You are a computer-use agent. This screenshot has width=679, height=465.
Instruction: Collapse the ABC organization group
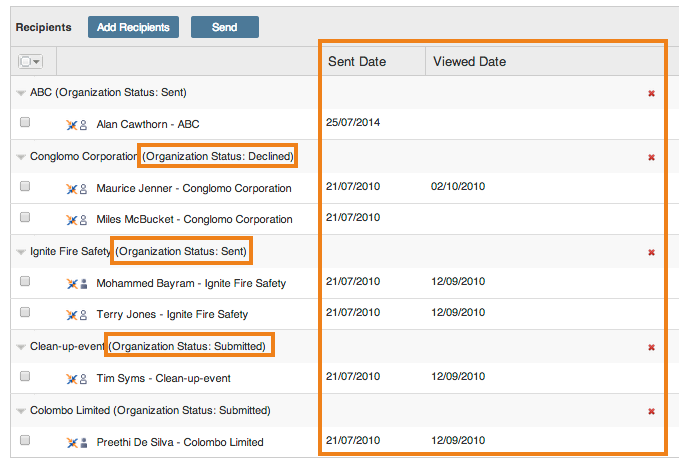[x=21, y=93]
